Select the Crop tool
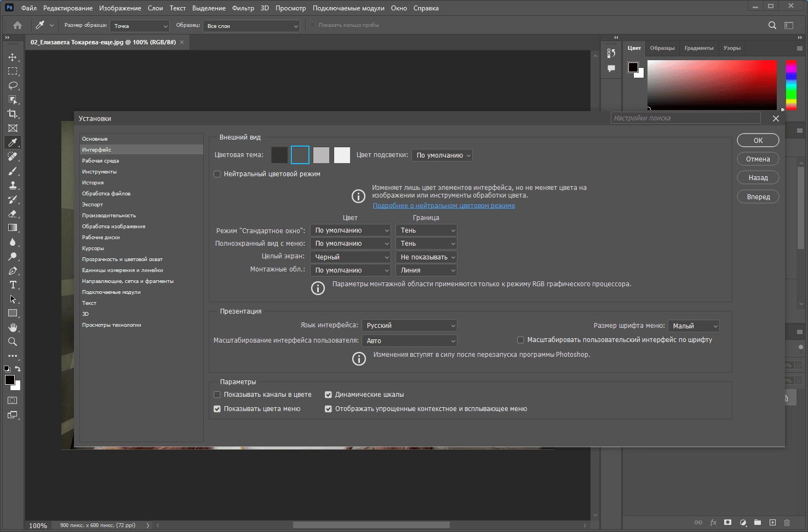The width and height of the screenshot is (808, 532). [13, 114]
